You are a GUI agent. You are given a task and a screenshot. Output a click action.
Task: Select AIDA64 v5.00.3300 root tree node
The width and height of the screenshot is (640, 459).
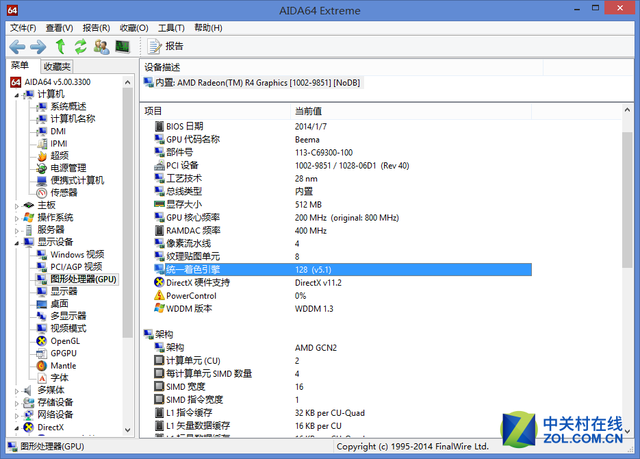click(x=58, y=82)
